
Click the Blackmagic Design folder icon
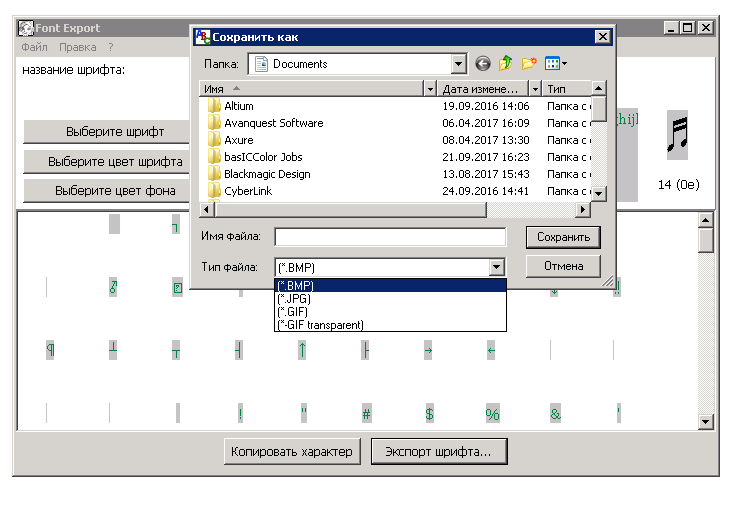[x=214, y=173]
